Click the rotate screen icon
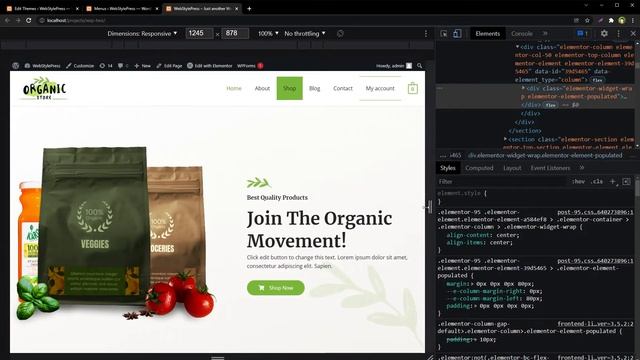The height and width of the screenshot is (360, 640). click(340, 33)
